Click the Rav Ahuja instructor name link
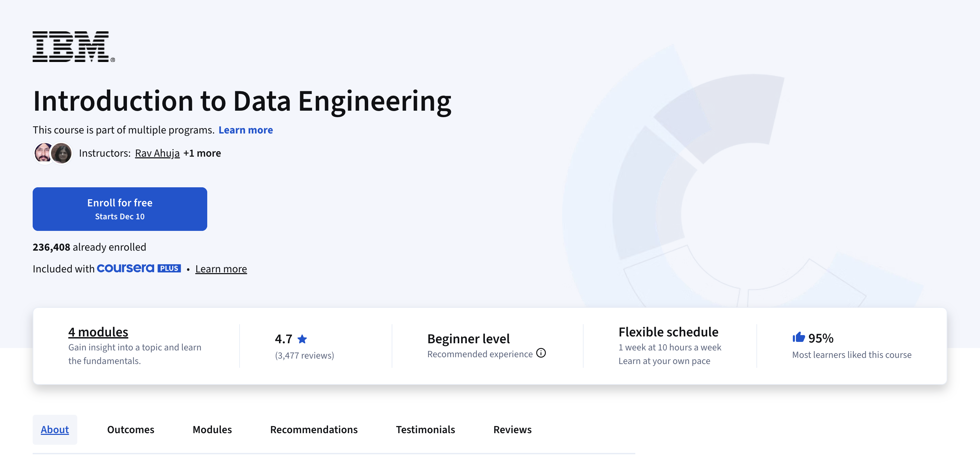The height and width of the screenshot is (457, 980). click(158, 153)
